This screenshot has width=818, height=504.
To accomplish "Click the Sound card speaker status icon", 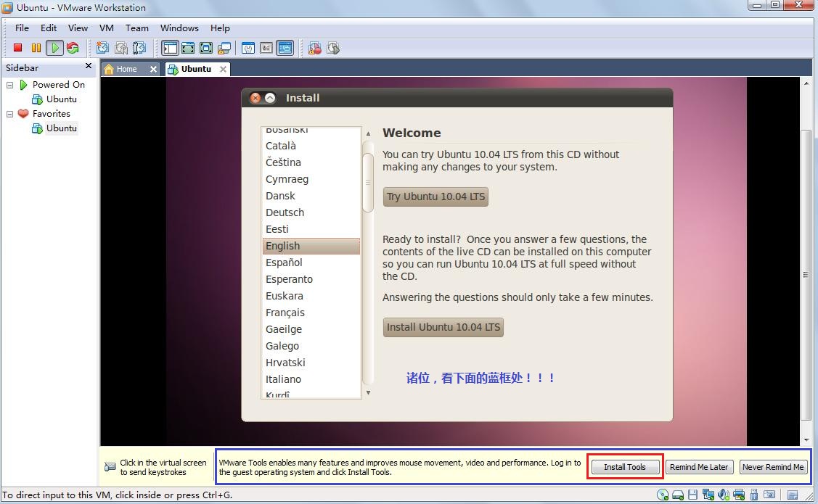I will pos(724,495).
